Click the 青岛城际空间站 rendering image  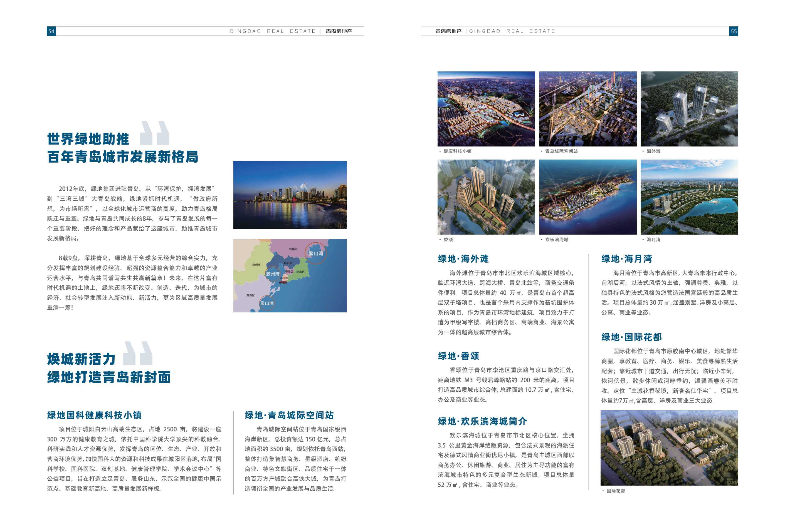[587, 109]
